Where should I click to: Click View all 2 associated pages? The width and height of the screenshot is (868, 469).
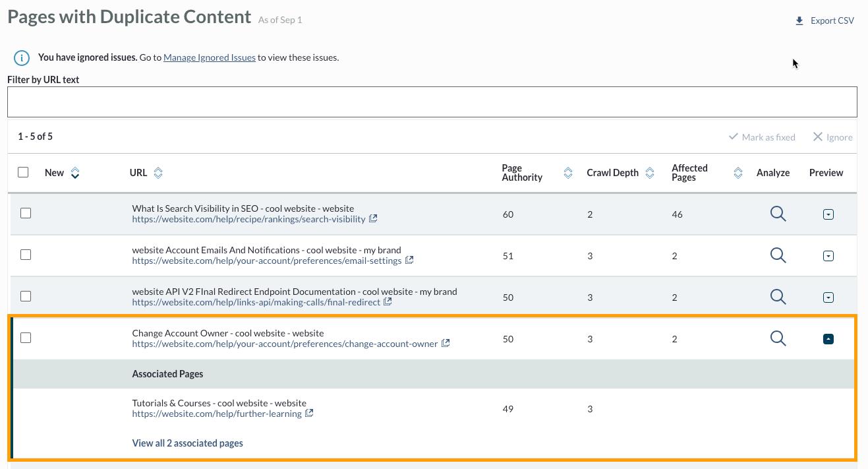click(x=187, y=443)
